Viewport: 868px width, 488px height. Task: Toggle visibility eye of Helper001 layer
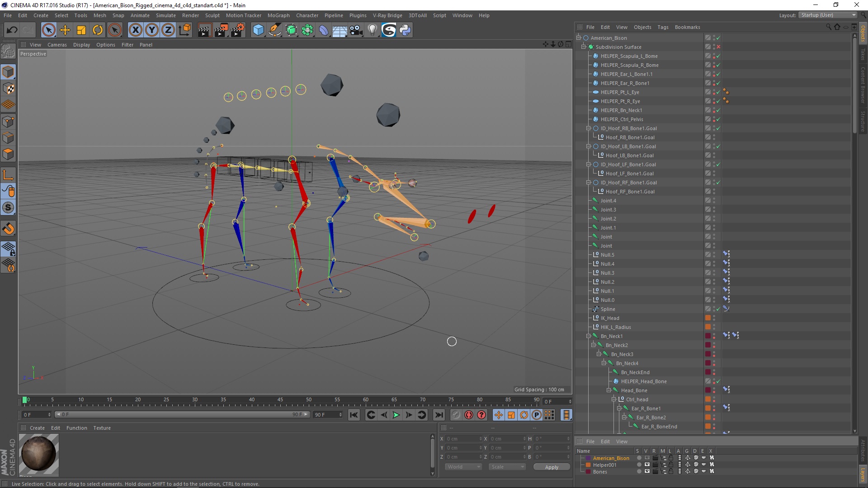tap(647, 465)
